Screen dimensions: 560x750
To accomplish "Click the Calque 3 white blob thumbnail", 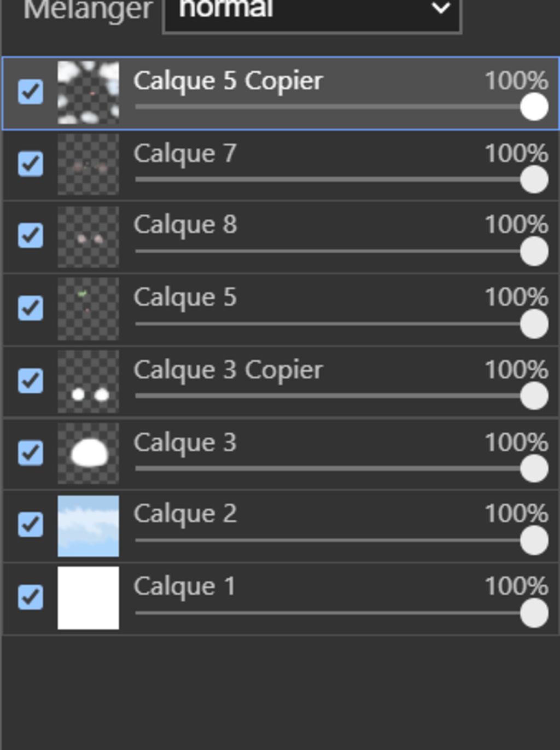I will pos(88,453).
